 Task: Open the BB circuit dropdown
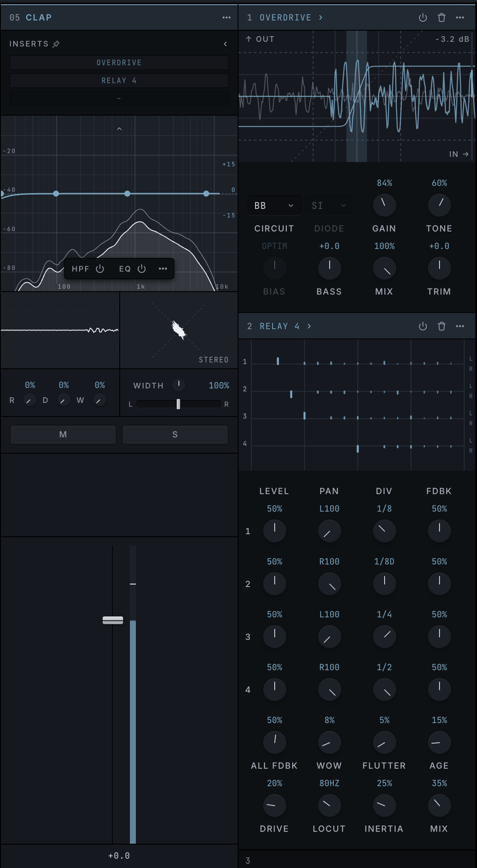(274, 205)
